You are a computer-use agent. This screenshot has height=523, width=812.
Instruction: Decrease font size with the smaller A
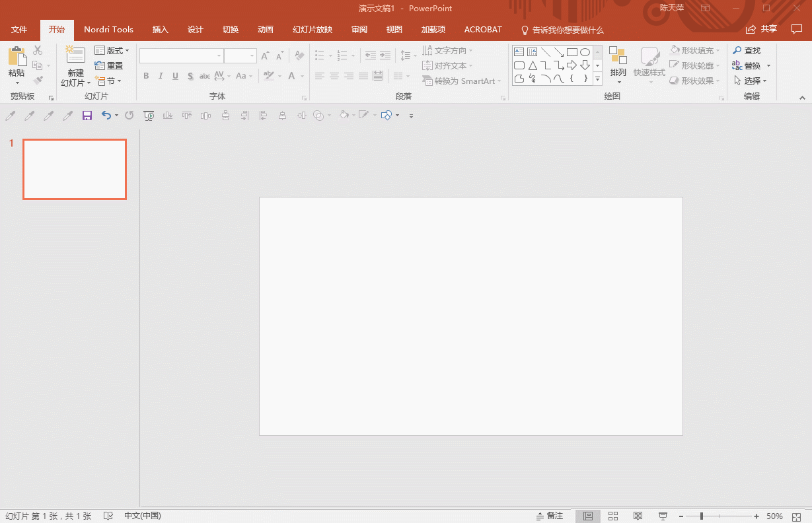coord(279,56)
